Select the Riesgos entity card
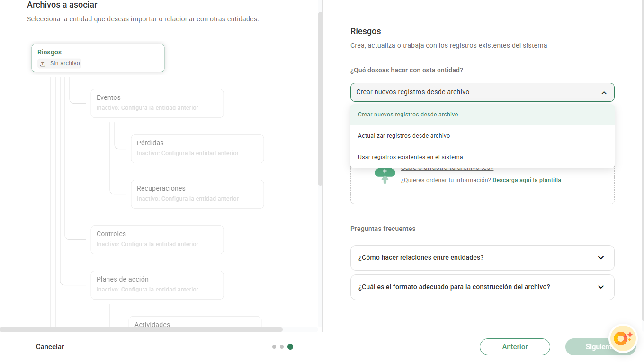This screenshot has width=644, height=362. click(x=98, y=58)
